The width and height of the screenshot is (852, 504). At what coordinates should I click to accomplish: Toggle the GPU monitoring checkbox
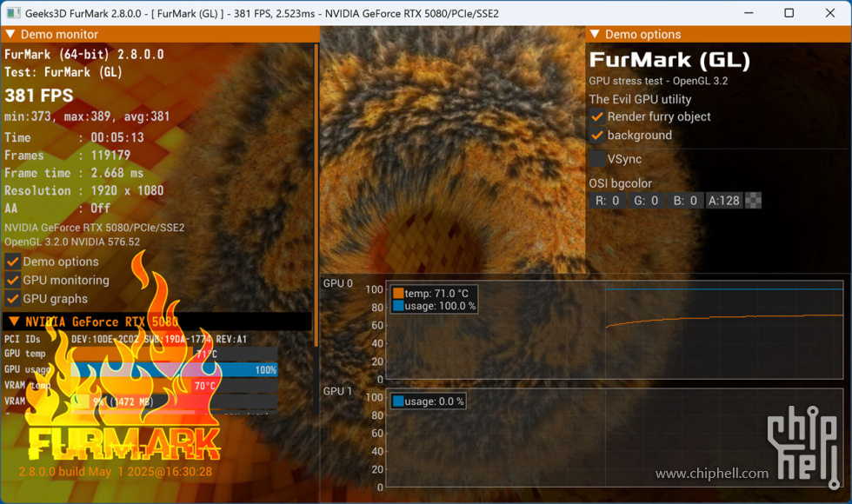[13, 281]
